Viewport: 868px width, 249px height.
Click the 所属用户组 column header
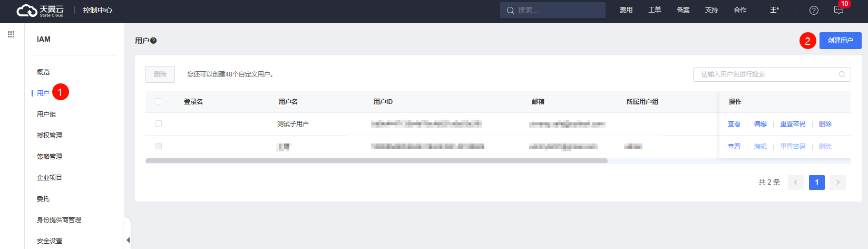click(x=642, y=102)
